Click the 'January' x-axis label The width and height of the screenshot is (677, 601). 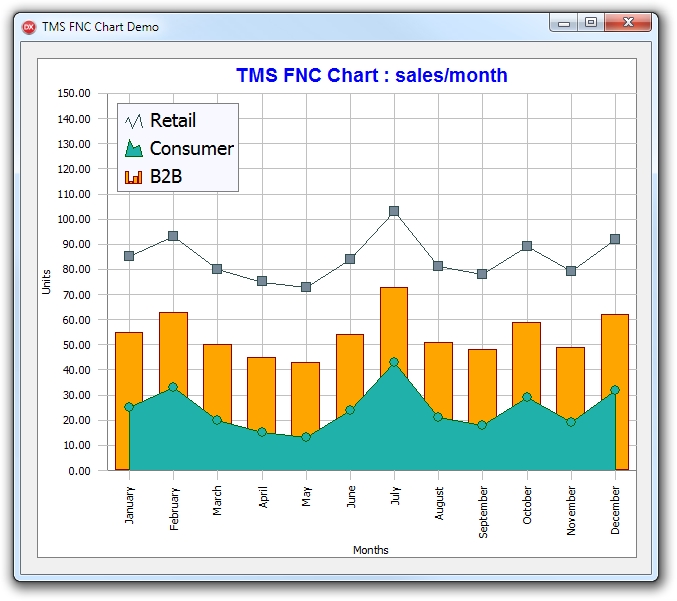click(129, 505)
